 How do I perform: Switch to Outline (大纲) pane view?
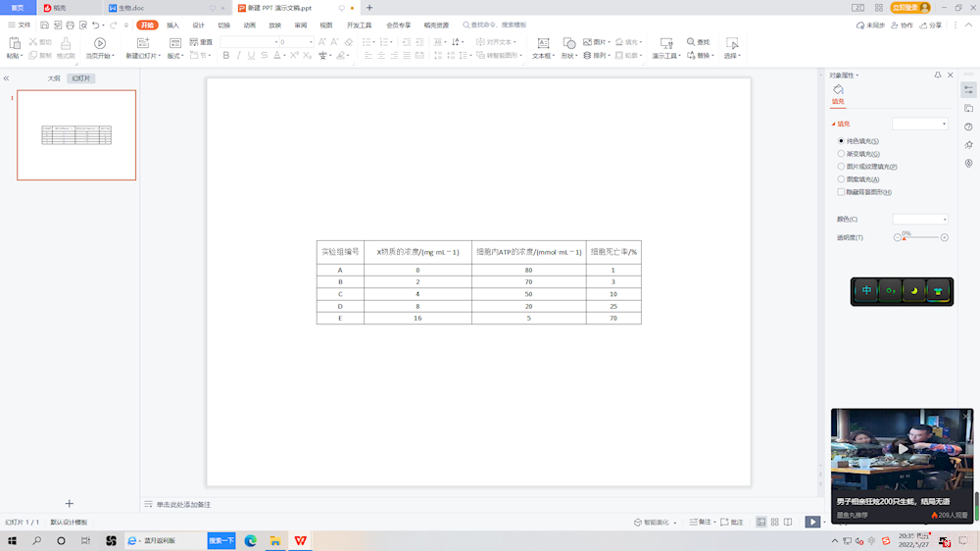point(54,78)
